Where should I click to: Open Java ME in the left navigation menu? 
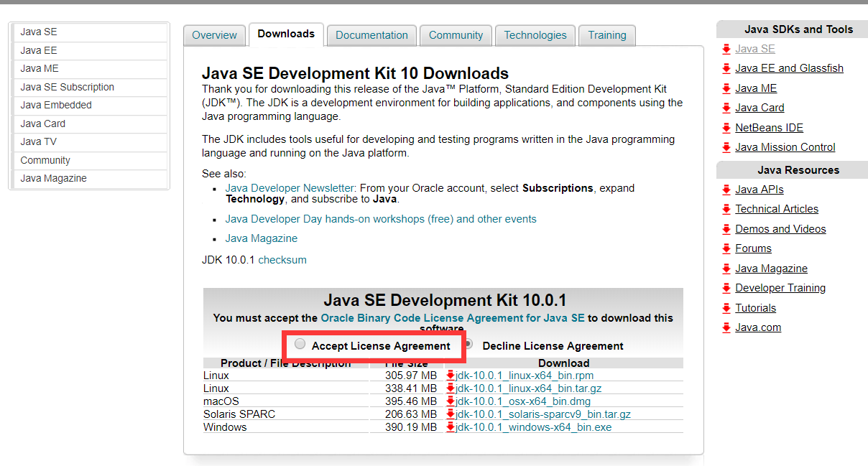point(90,69)
